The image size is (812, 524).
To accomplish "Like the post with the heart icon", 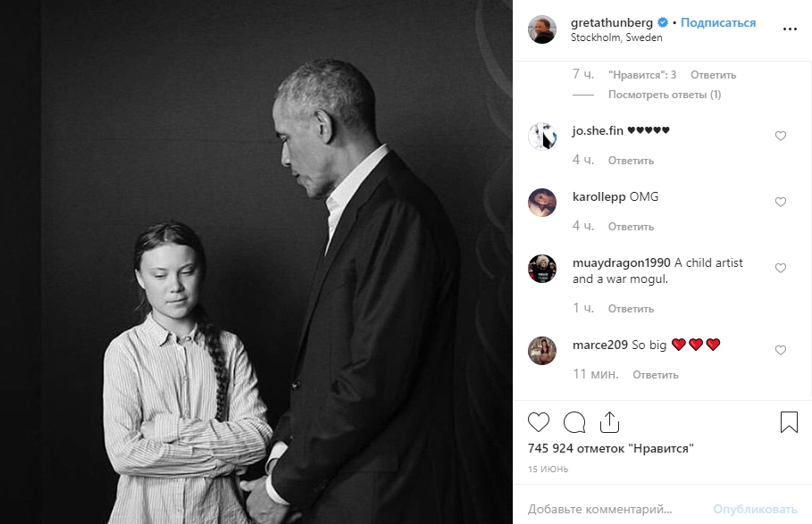I will [x=539, y=421].
